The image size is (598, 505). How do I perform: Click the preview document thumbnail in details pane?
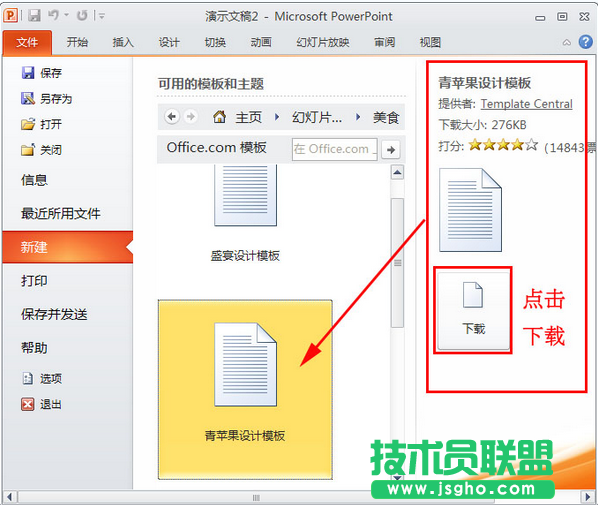coord(470,210)
